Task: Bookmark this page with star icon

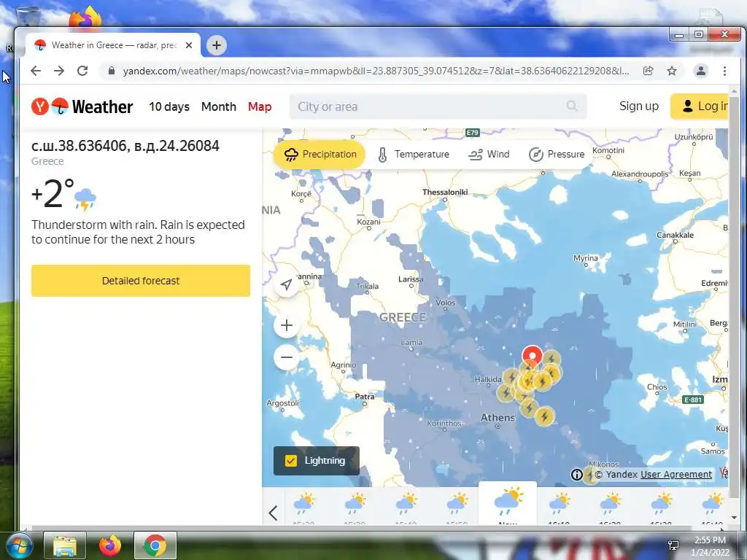Action: coord(672,71)
